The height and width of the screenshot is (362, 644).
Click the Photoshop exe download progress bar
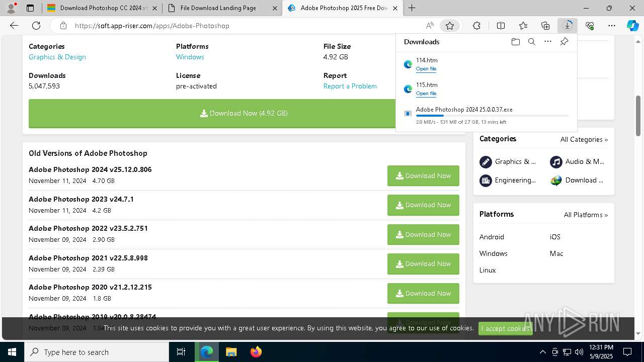492,116
